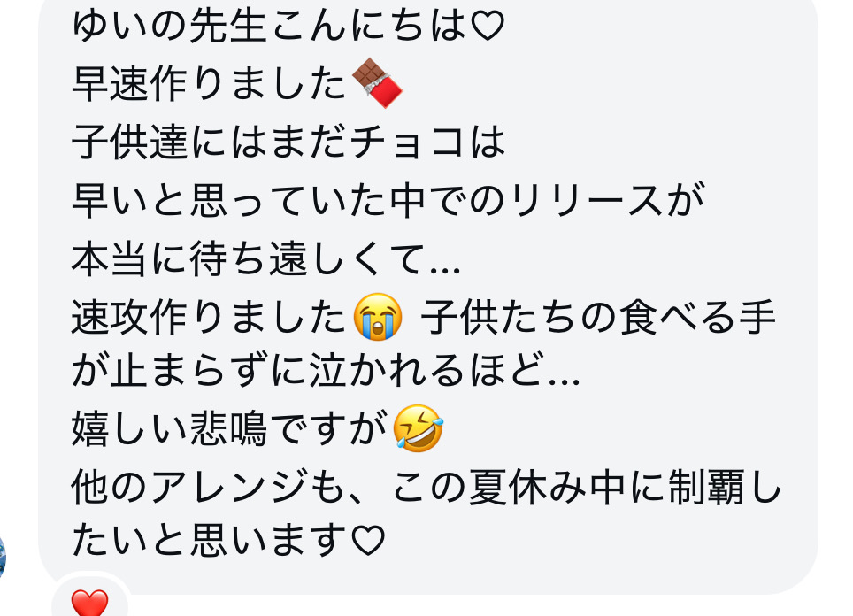
Task: Click the heart outline after 思います
Action: pyautogui.click(x=368, y=541)
